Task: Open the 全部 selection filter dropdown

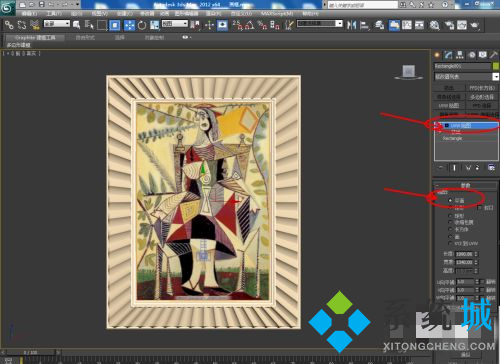Action: click(x=57, y=24)
